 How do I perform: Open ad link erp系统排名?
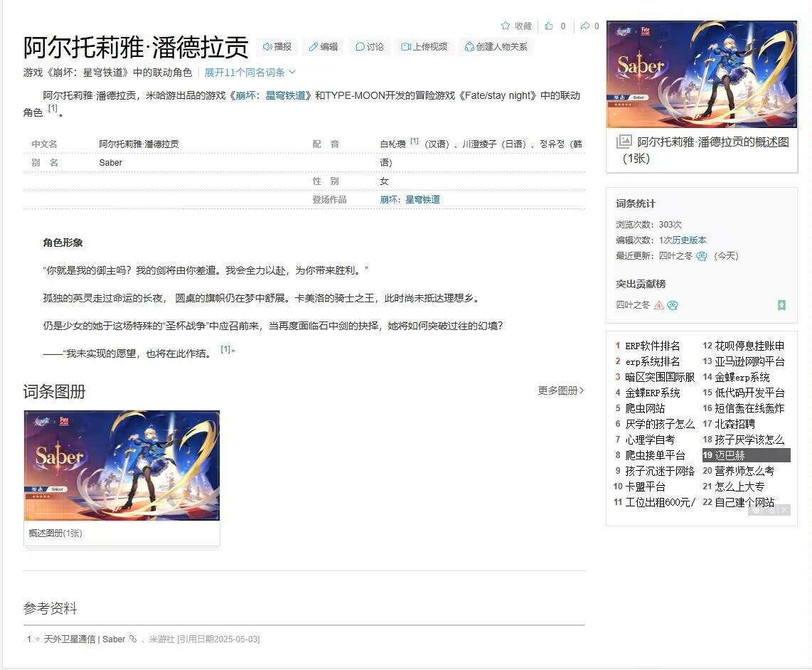653,362
